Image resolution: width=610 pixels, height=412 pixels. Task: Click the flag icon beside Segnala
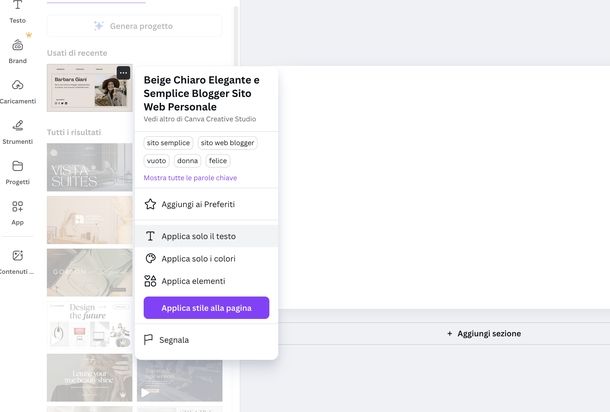[x=148, y=340]
